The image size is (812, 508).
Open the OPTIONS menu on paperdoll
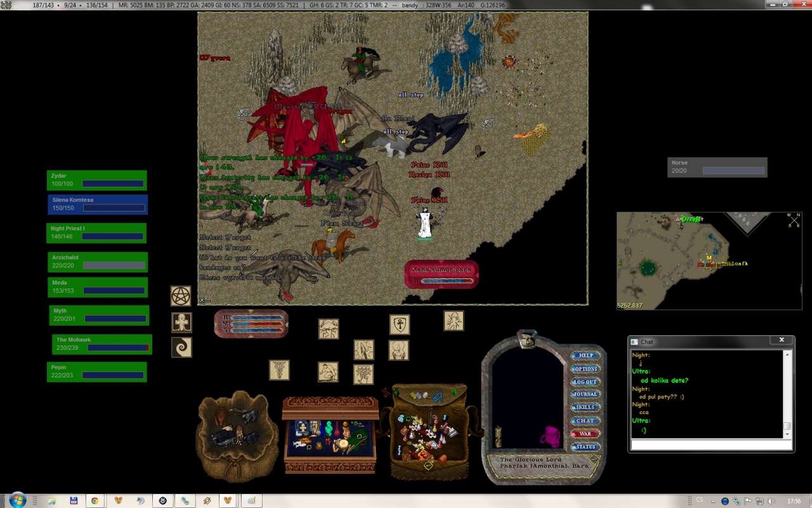click(x=584, y=369)
